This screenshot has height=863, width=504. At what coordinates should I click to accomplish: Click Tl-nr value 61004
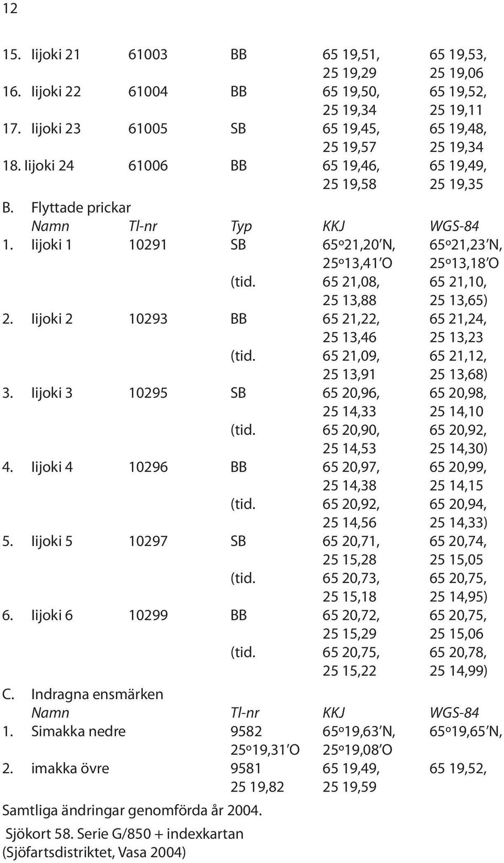point(148,91)
